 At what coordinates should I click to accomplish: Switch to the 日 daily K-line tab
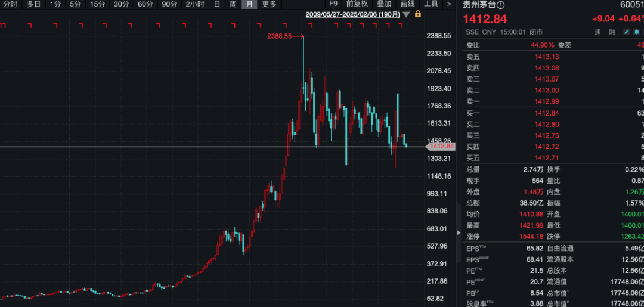point(217,4)
